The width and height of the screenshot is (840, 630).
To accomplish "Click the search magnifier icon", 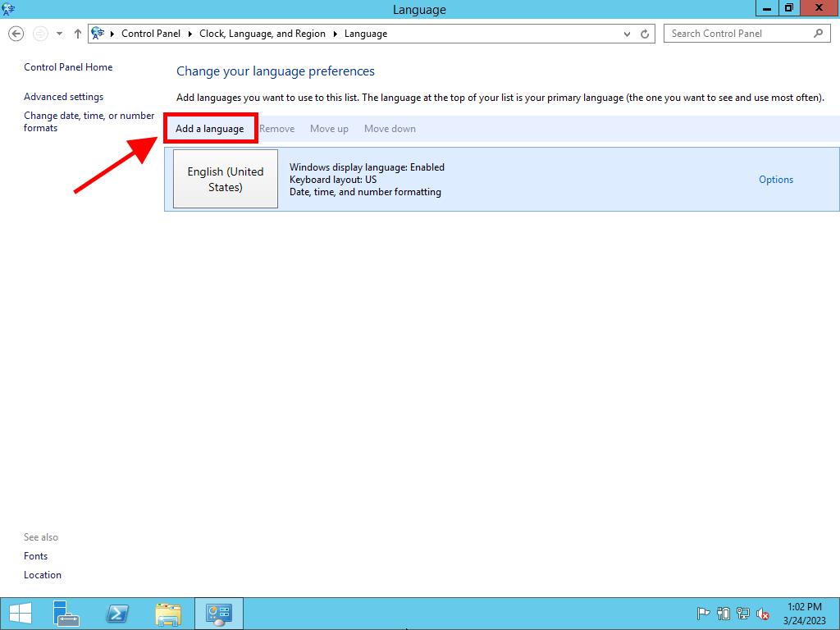I will point(818,34).
